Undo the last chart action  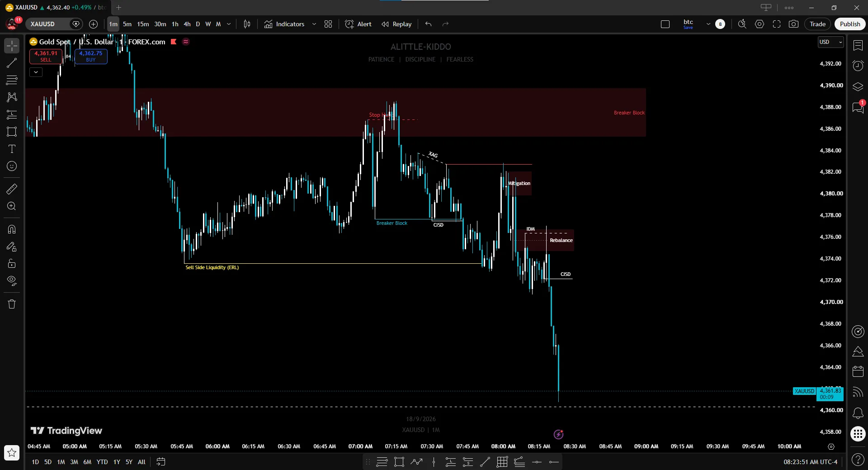point(429,24)
